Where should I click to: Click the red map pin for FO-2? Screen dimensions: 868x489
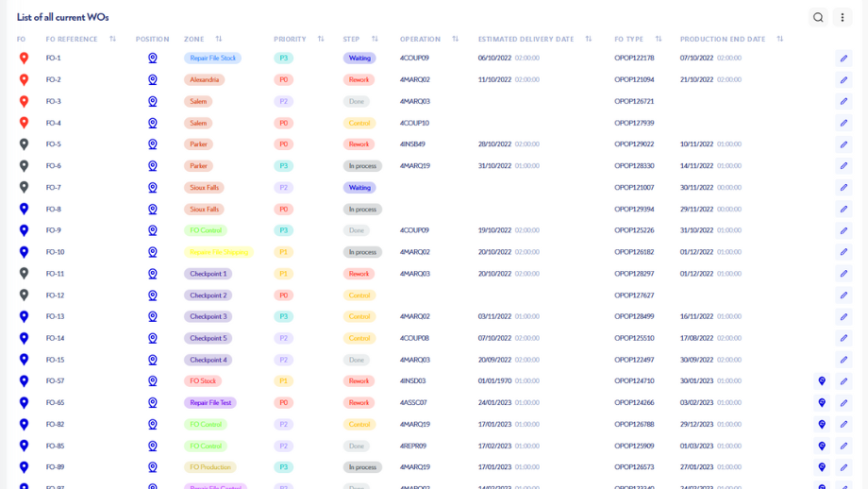tap(24, 80)
